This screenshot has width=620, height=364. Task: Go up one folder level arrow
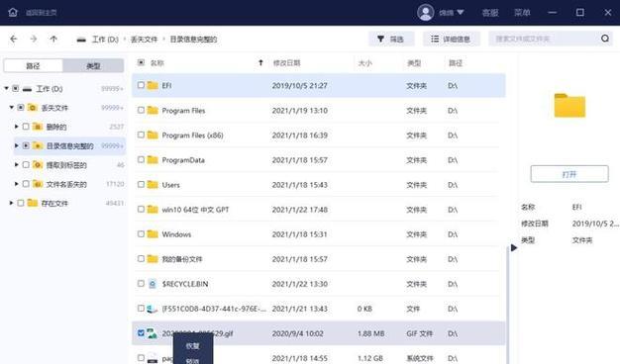pos(53,39)
